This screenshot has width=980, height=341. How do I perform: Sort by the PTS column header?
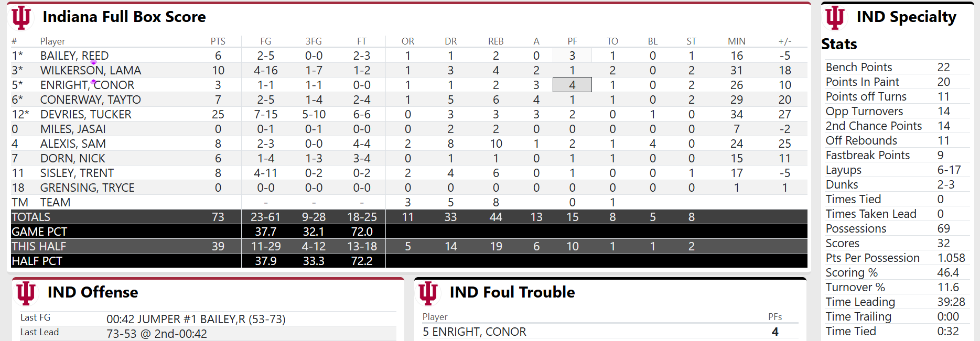coord(218,41)
